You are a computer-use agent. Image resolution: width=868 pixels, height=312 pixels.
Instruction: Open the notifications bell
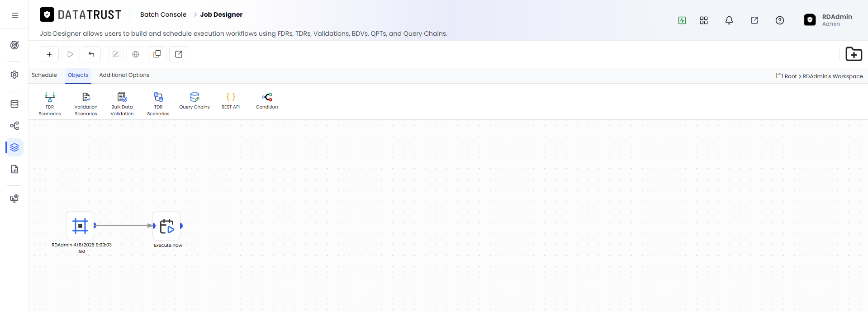tap(729, 20)
